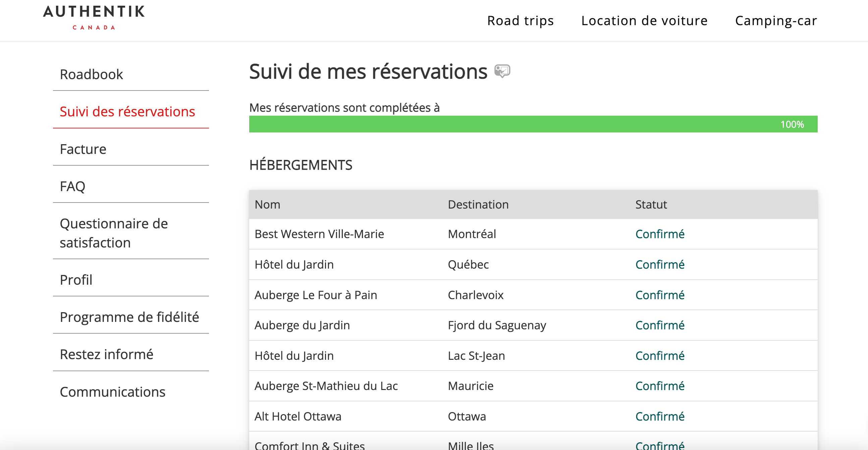Viewport: 868px width, 450px height.
Task: Click Confirmé status for Best Western Ville-Marie
Action: [x=660, y=234]
